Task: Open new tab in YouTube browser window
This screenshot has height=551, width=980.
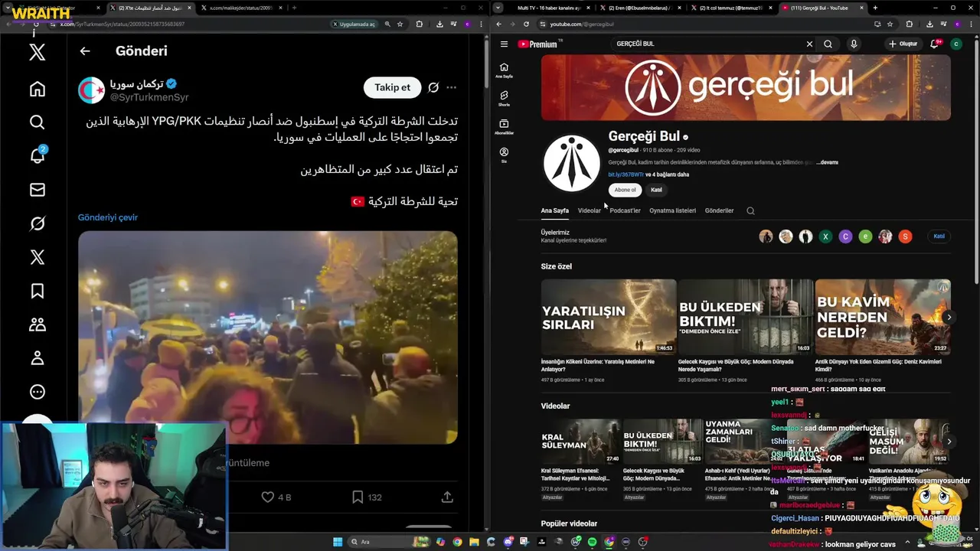Action: pos(875,8)
